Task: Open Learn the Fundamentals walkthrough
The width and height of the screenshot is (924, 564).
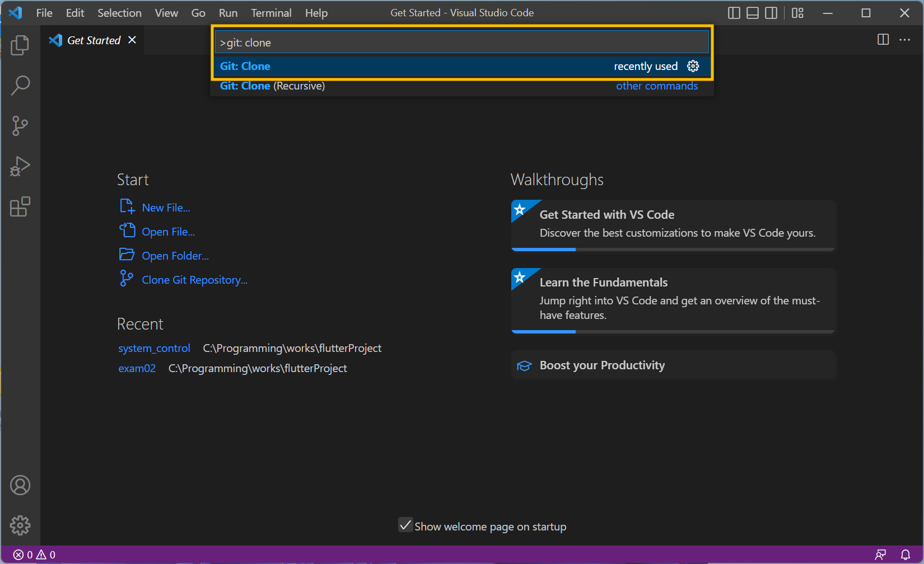Action: (673, 300)
